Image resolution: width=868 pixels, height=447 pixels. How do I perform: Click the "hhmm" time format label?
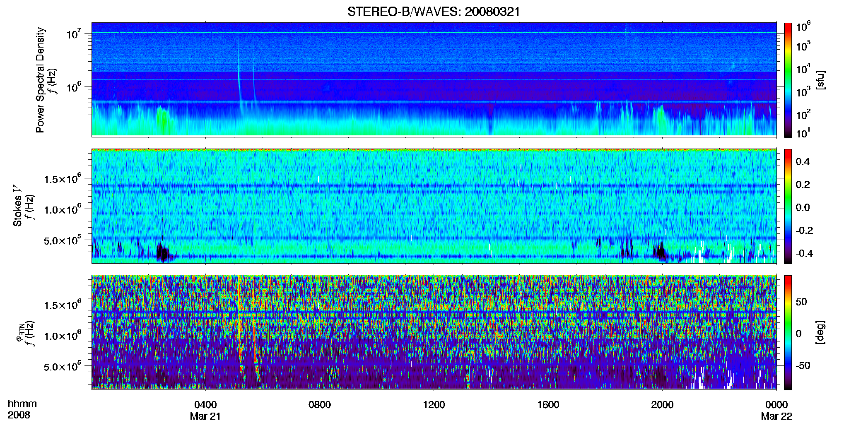(22, 404)
